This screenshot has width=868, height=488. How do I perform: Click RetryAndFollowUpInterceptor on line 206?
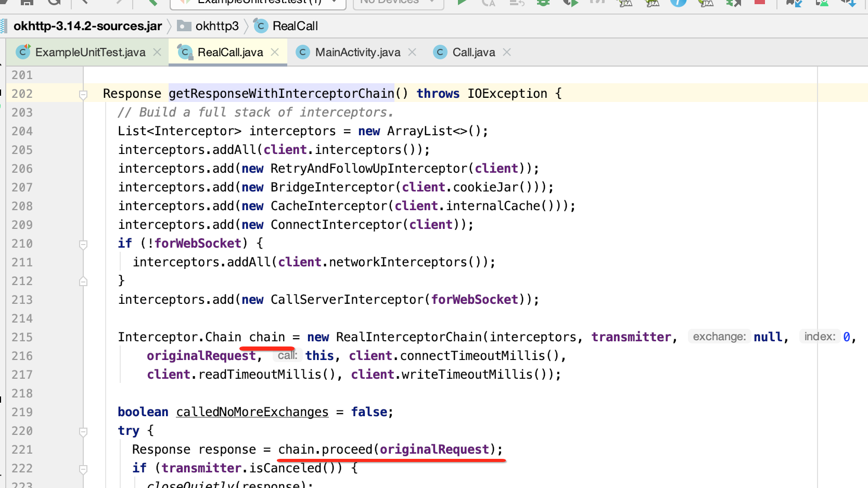(x=369, y=169)
